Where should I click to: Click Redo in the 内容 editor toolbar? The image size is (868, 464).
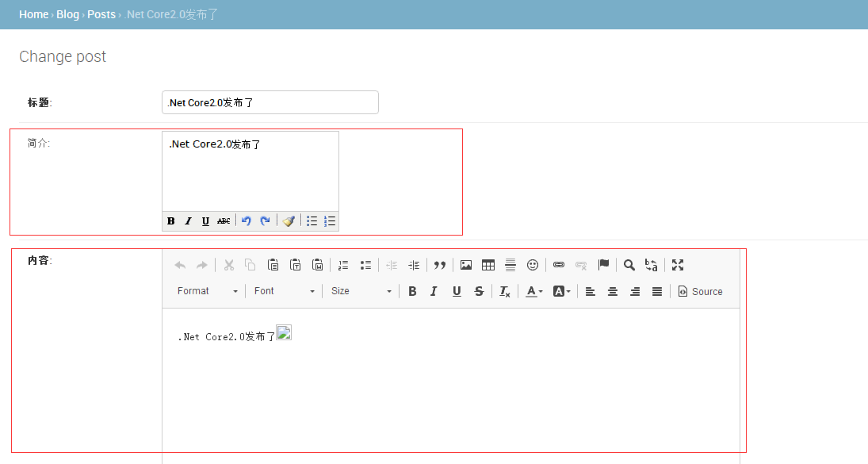click(x=202, y=265)
